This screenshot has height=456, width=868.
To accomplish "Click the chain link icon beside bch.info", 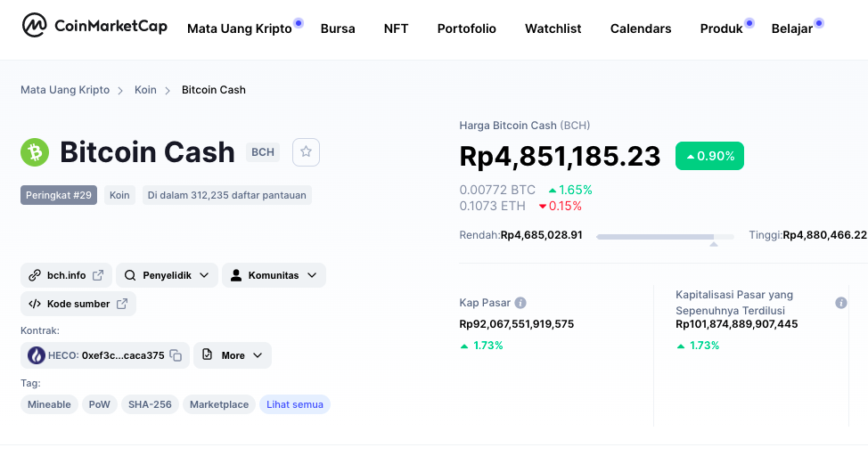I will 35,275.
